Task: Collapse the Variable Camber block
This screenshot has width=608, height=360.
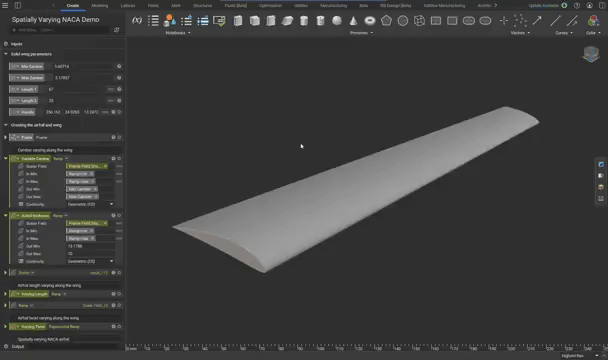Action: 5,158
